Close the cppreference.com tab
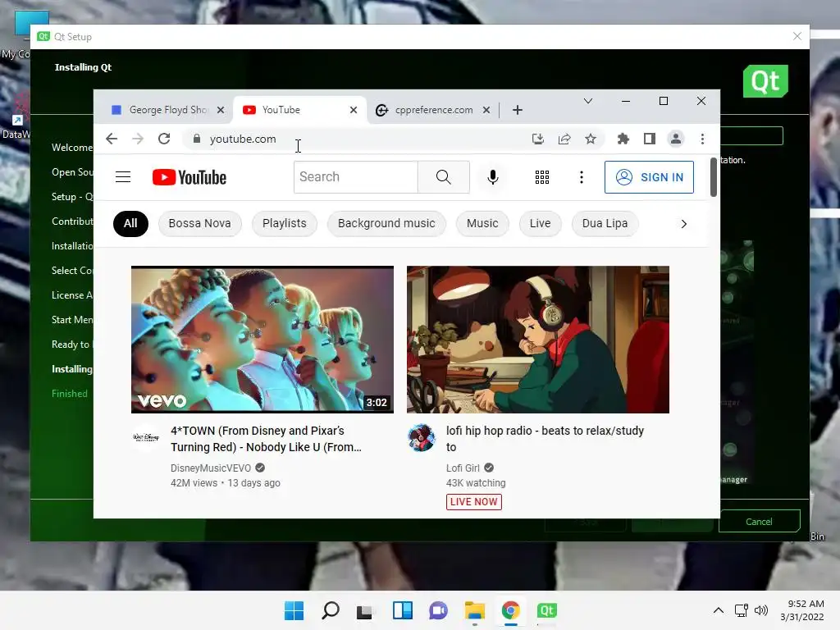 (x=486, y=110)
